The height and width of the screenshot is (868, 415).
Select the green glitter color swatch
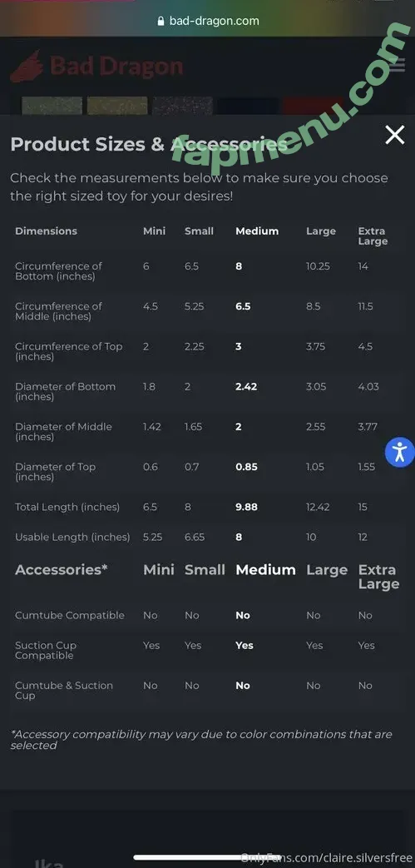pyautogui.click(x=52, y=106)
